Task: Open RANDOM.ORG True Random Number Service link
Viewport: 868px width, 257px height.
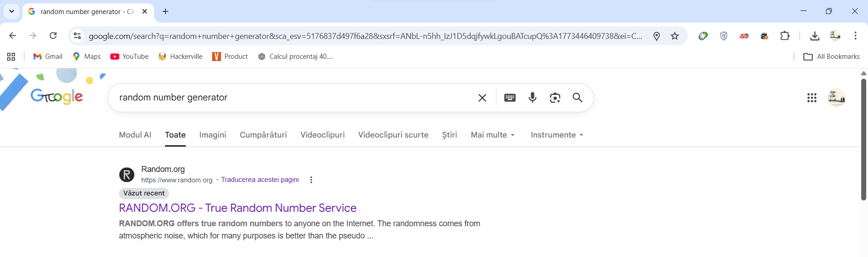Action: [x=237, y=208]
